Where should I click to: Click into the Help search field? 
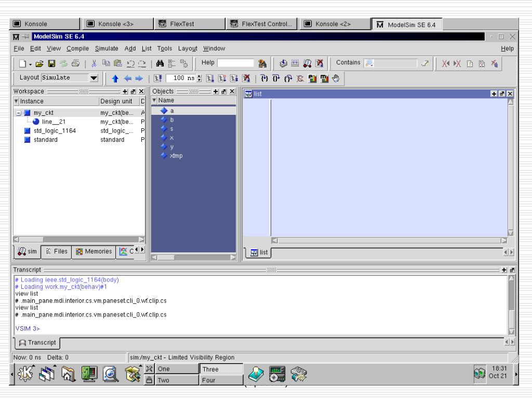[235, 63]
